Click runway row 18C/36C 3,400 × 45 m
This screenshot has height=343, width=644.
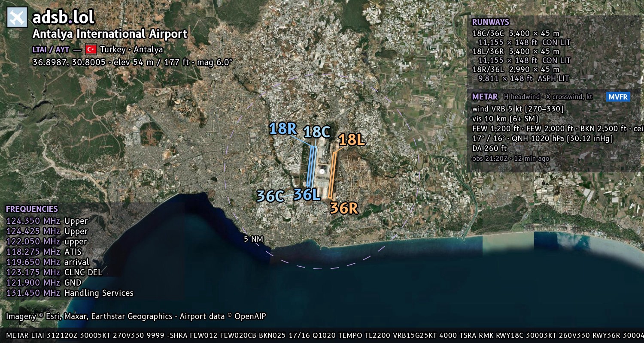(x=516, y=33)
